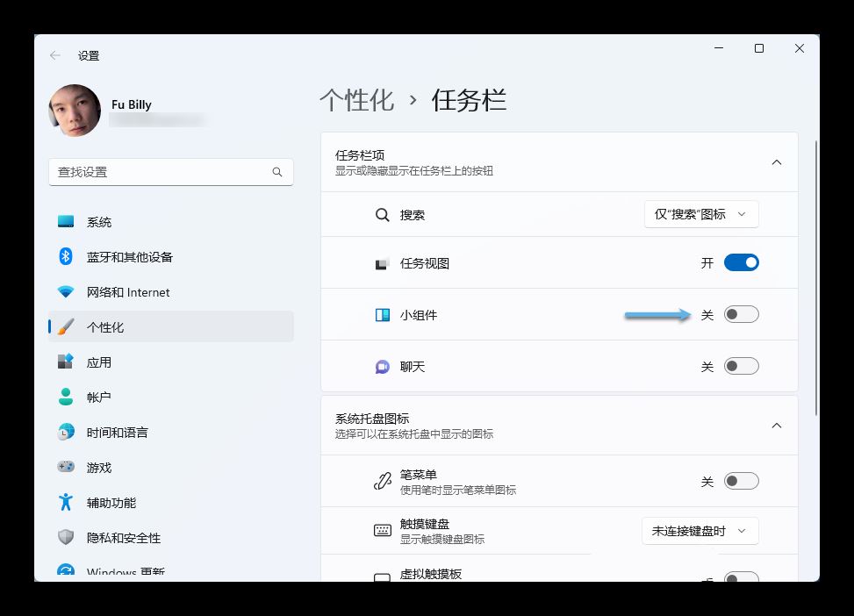Click the back arrow in Settings header
The width and height of the screenshot is (854, 616).
(x=55, y=55)
